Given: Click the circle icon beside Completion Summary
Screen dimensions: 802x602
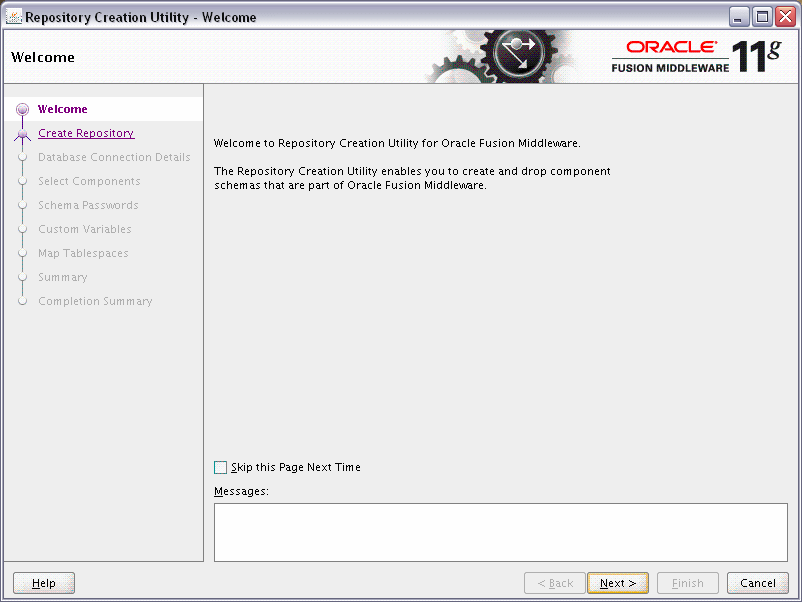Looking at the screenshot, I should point(23,301).
